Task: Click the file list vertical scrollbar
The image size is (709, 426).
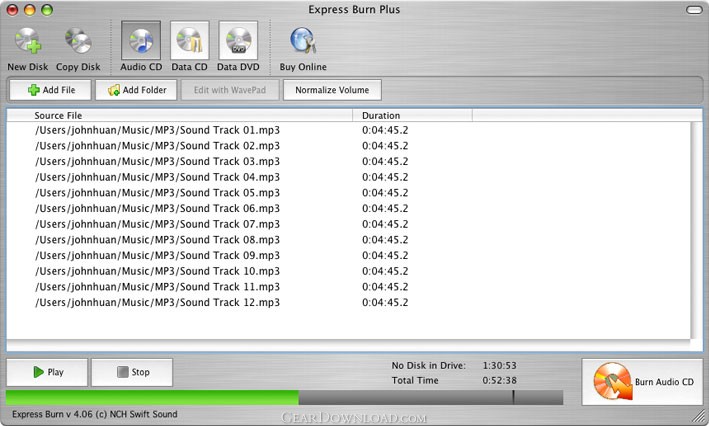Action: point(696,230)
